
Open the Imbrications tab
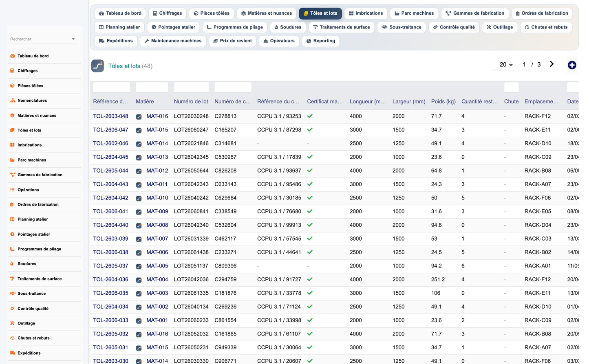click(366, 13)
